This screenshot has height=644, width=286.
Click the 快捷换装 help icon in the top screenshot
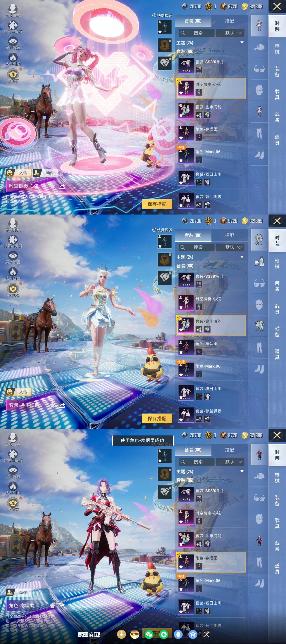(x=154, y=16)
